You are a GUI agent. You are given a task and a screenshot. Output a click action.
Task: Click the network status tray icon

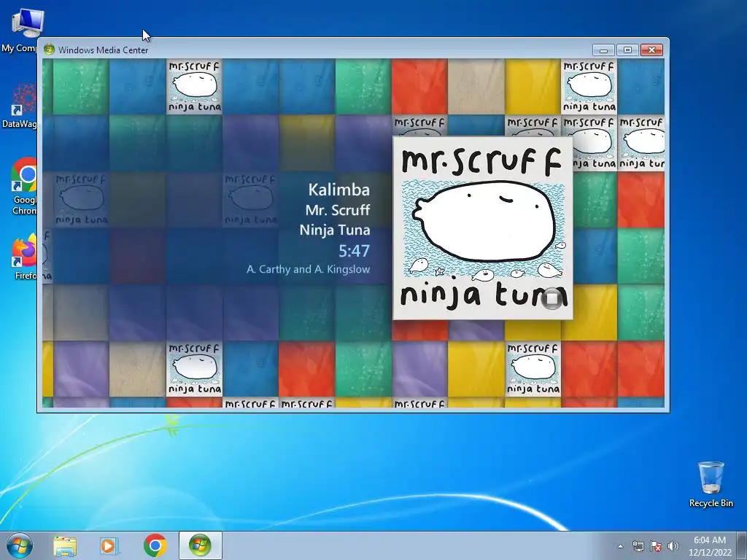click(638, 546)
